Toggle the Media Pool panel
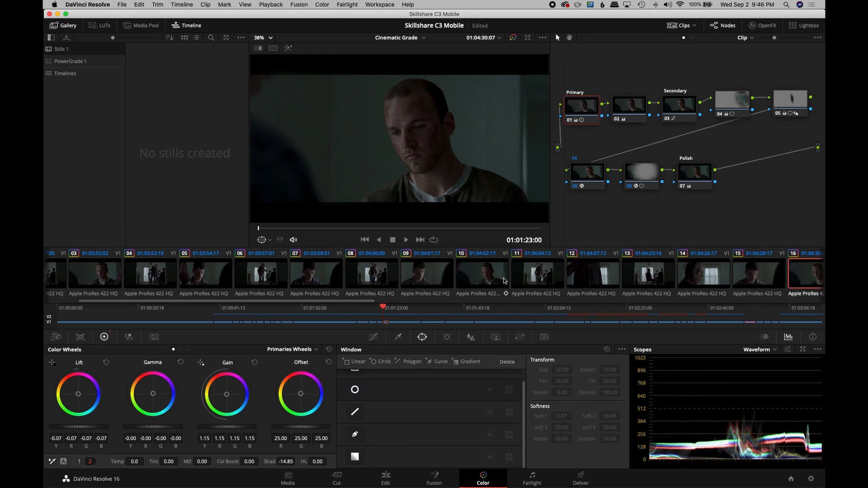Image resolution: width=868 pixels, height=488 pixels. [x=141, y=25]
